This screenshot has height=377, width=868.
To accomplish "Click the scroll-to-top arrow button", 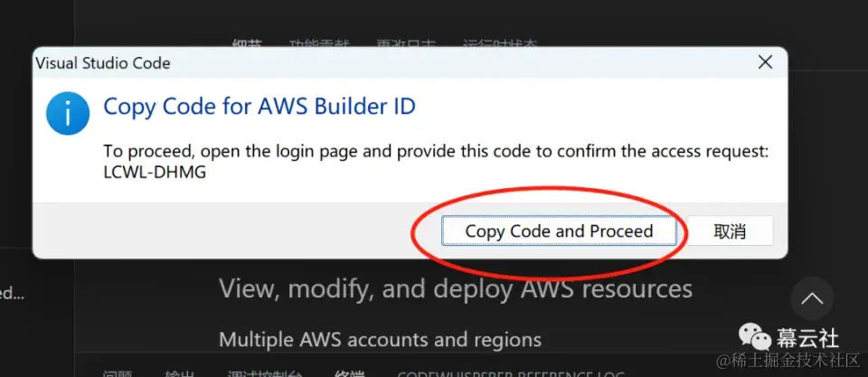I will tap(812, 298).
